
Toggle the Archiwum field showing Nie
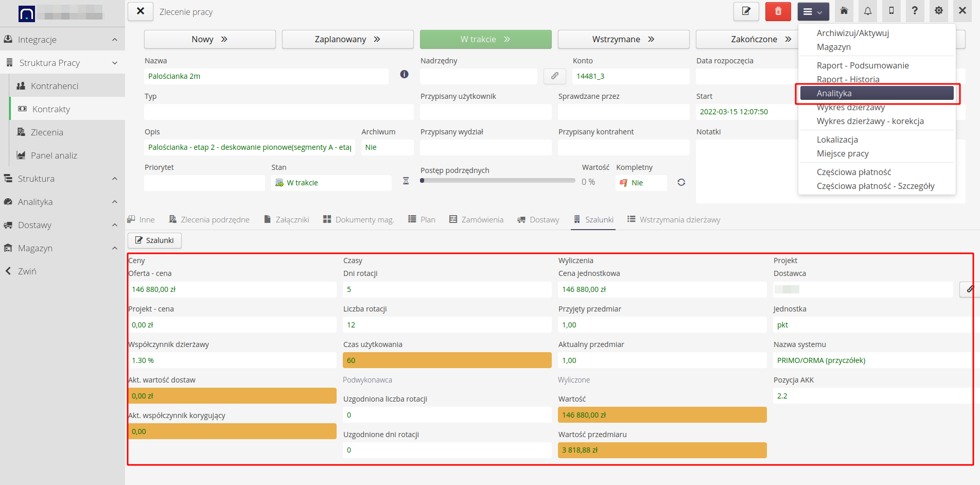[x=387, y=147]
